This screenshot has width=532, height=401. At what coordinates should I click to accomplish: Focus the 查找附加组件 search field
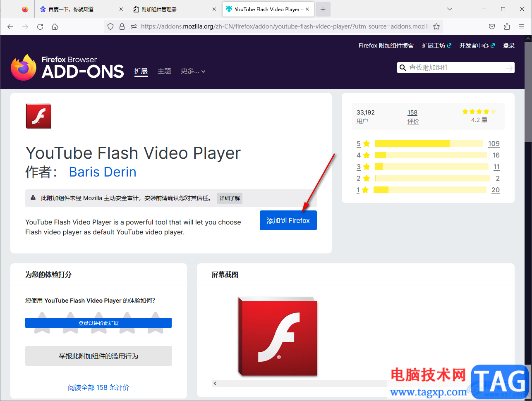456,67
